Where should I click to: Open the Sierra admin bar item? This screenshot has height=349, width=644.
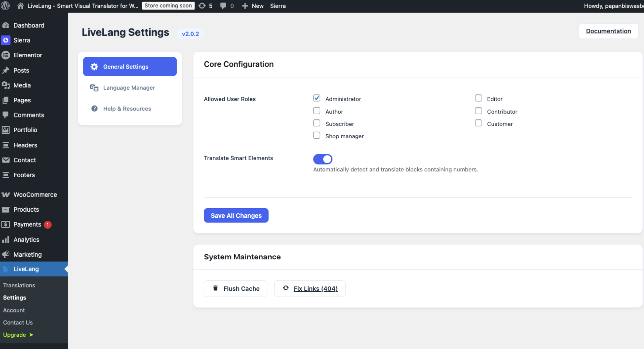278,6
